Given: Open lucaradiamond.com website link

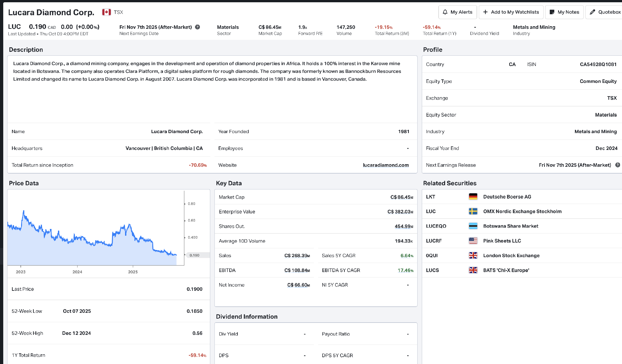Looking at the screenshot, I should 386,165.
